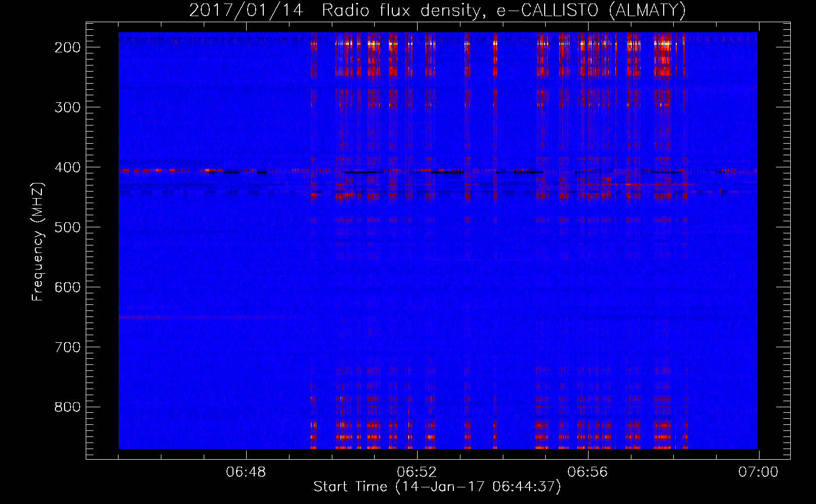Click the 500 frequency tick label
Image resolution: width=816 pixels, height=504 pixels.
[x=67, y=227]
